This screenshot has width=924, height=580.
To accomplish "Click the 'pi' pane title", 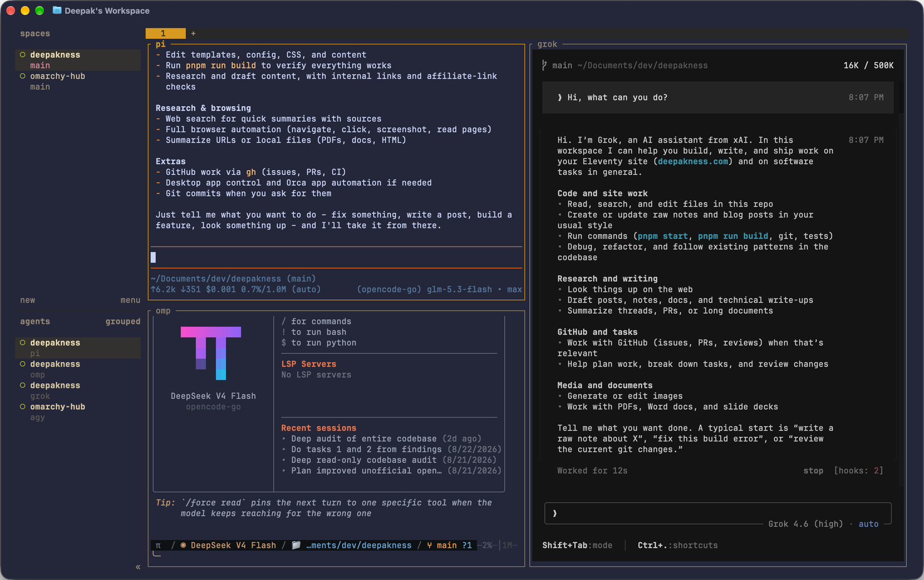I will click(x=161, y=44).
